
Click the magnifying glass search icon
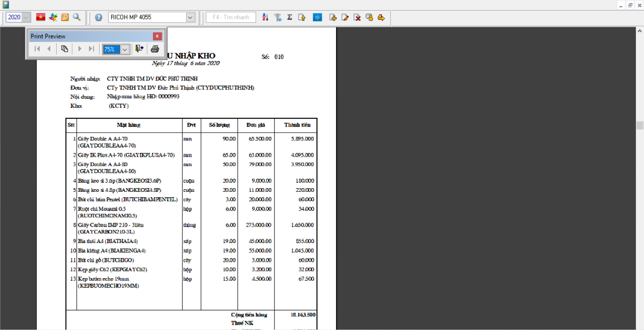point(77,17)
